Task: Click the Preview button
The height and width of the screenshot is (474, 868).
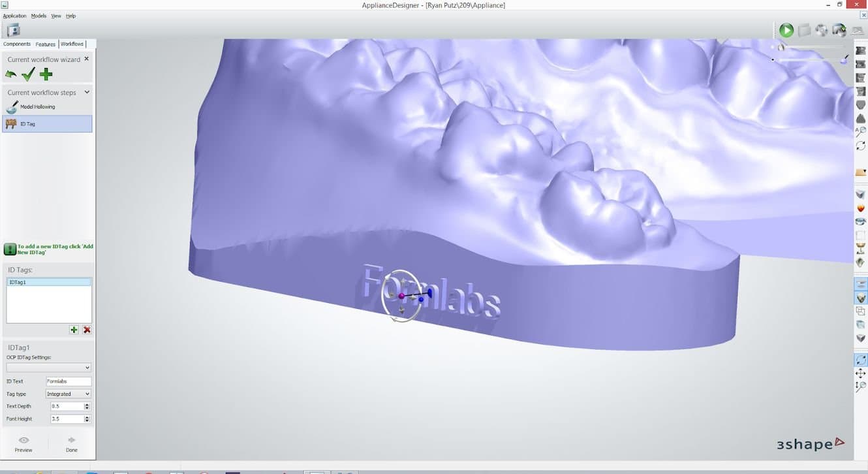Action: [x=23, y=444]
